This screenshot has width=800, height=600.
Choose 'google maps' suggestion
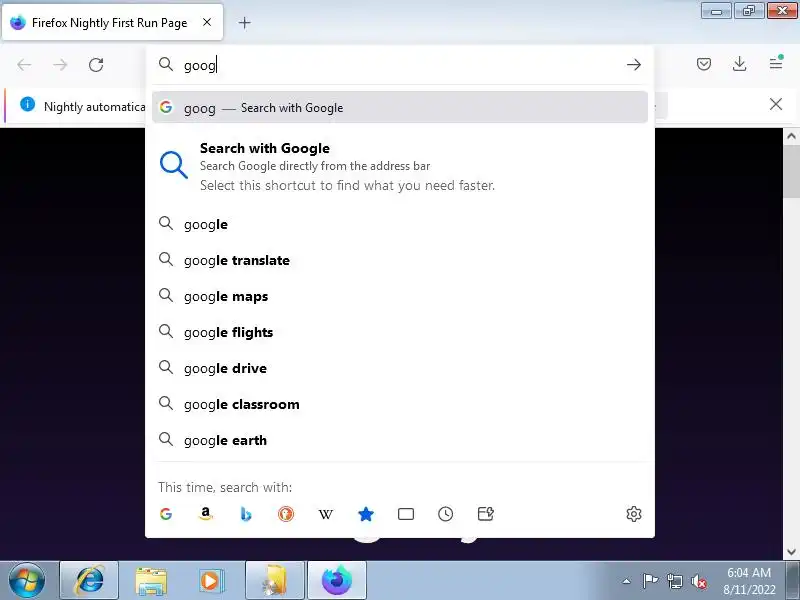pyautogui.click(x=399, y=296)
